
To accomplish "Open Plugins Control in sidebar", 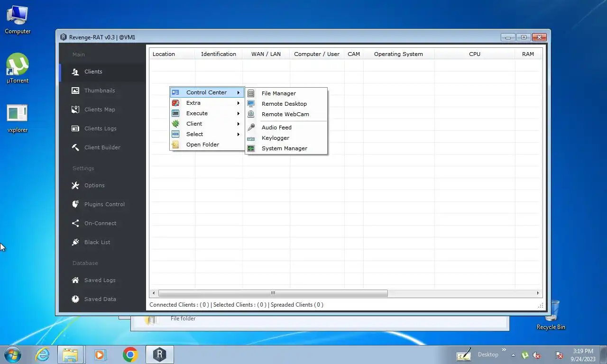I will 102,204.
